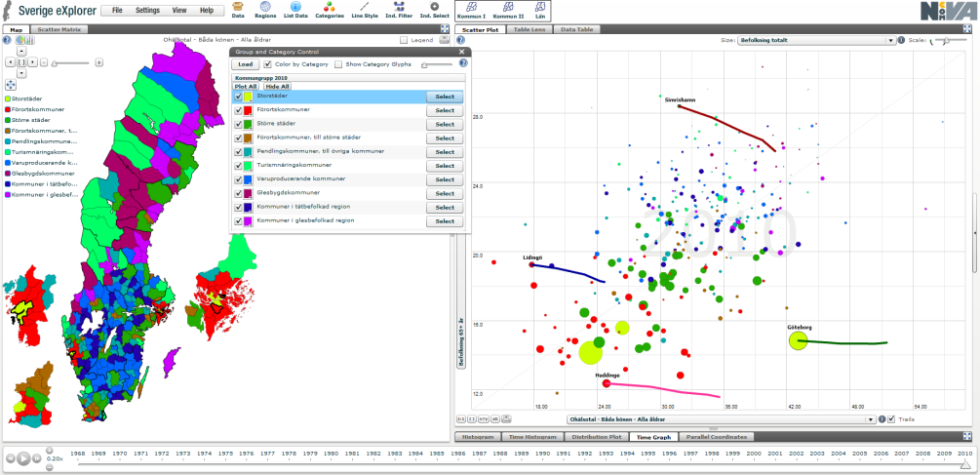Pan the map upward
Image resolution: width=980 pixels, height=475 pixels.
point(21,51)
